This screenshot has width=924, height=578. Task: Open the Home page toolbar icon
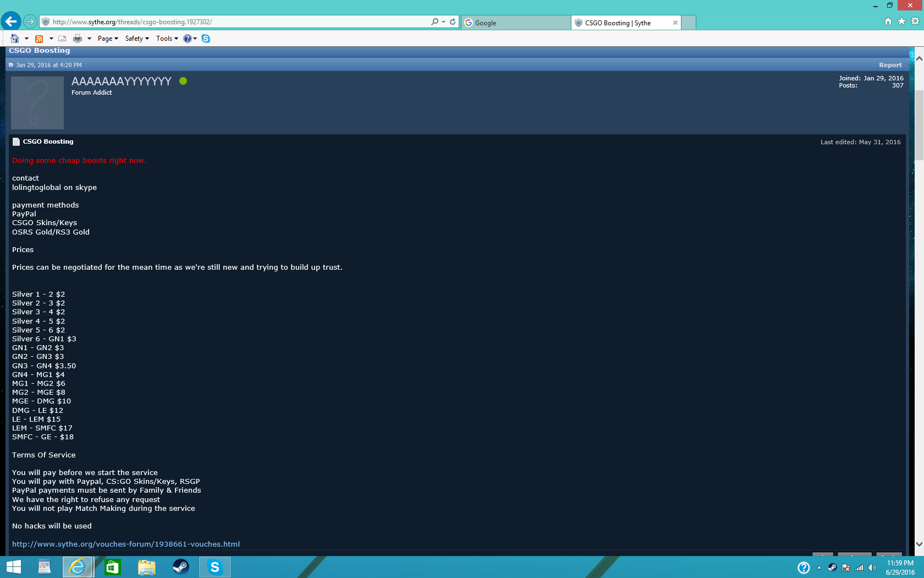pos(15,39)
